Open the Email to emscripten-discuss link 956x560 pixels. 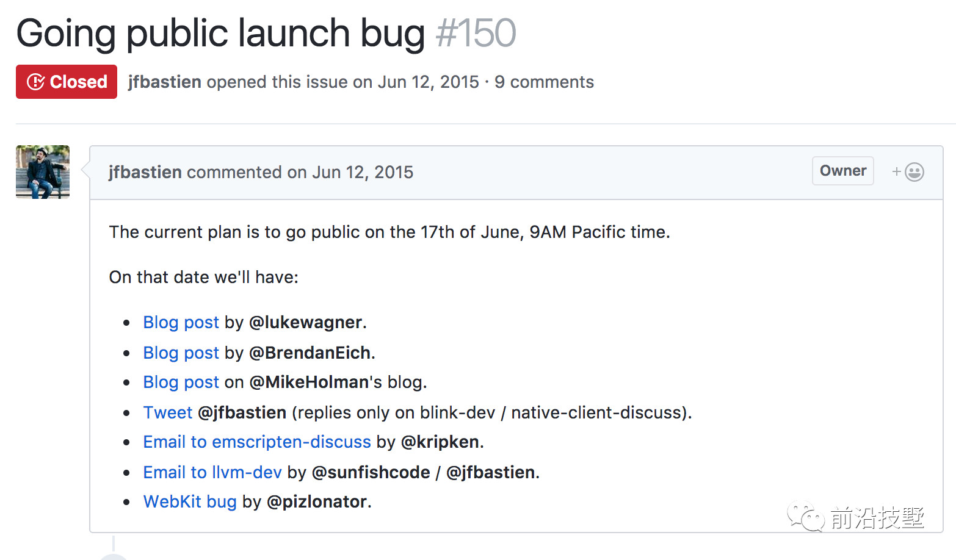[257, 442]
